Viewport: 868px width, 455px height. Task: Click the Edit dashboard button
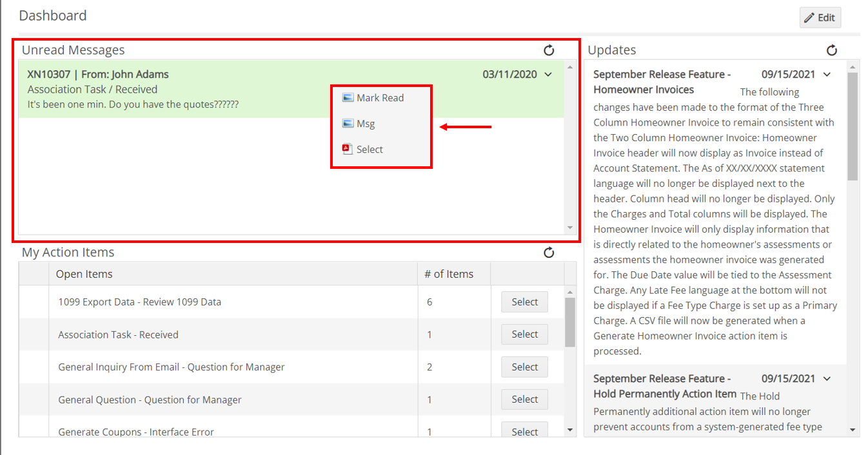(x=820, y=17)
